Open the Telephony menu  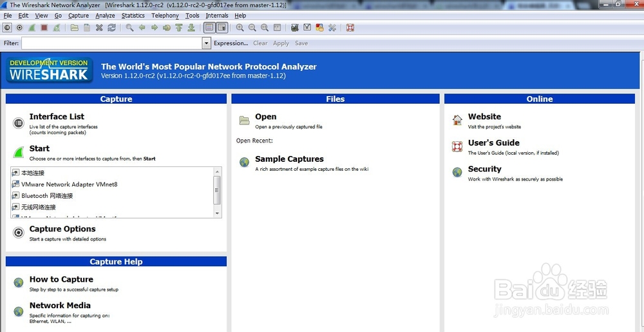[165, 15]
